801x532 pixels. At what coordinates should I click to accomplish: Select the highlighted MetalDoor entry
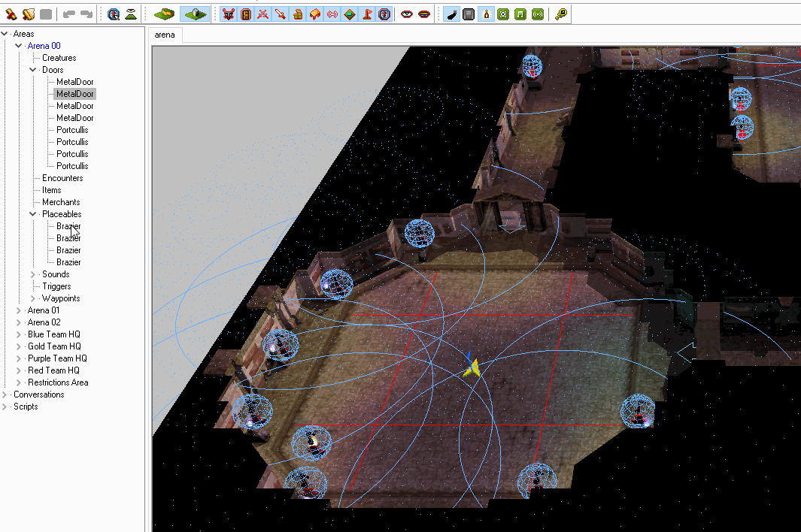[x=74, y=94]
